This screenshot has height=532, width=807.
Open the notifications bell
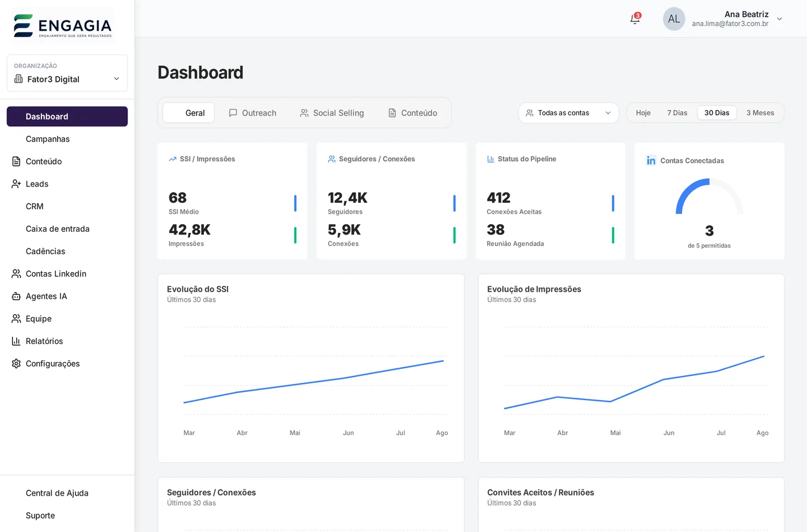tap(635, 19)
